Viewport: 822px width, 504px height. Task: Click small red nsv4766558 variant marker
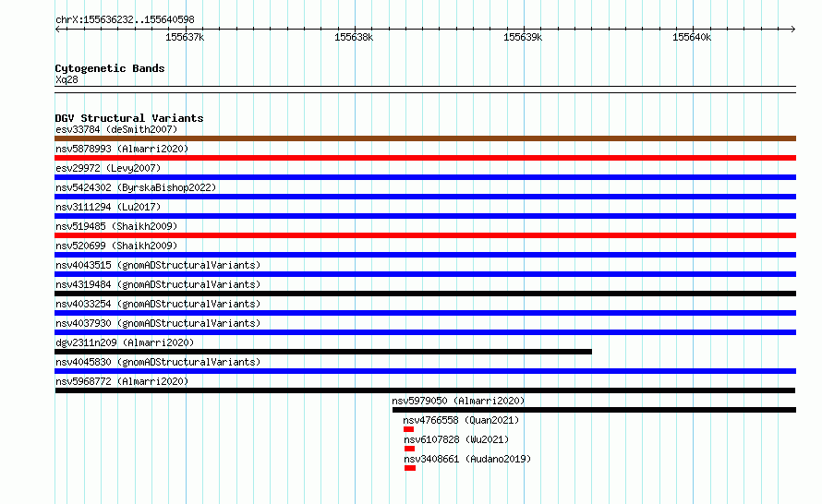[x=409, y=429]
